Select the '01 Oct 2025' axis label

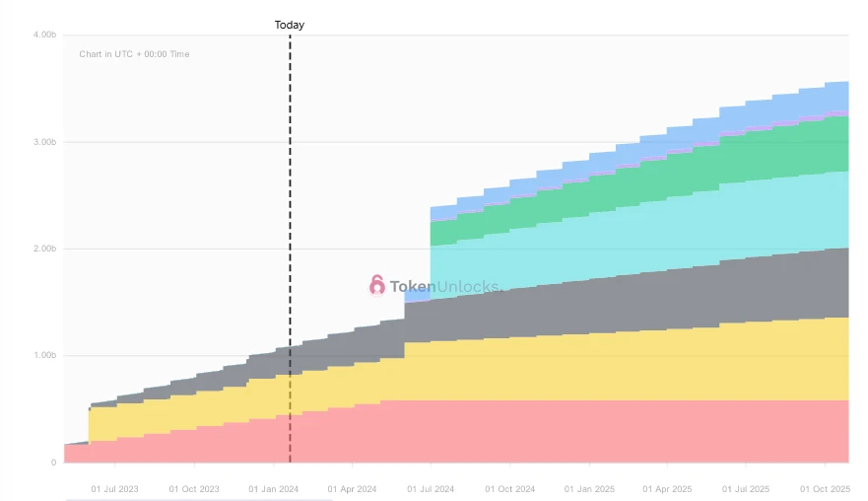coord(825,488)
